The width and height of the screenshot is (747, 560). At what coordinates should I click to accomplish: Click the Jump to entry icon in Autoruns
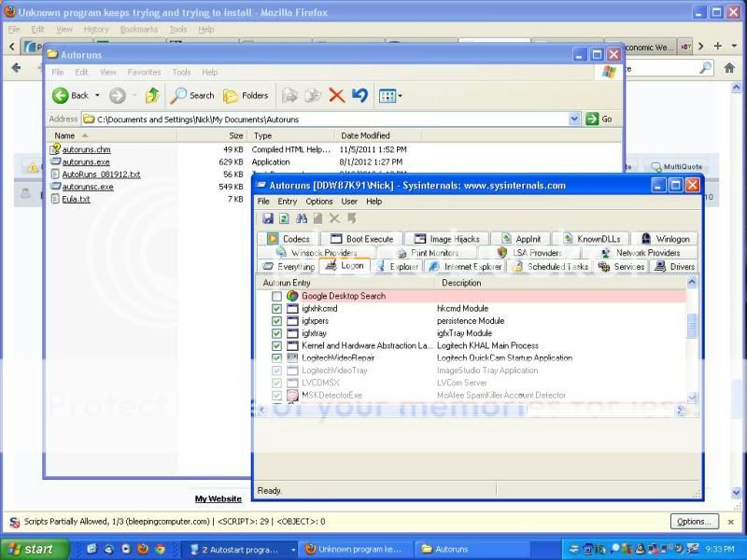tap(352, 218)
